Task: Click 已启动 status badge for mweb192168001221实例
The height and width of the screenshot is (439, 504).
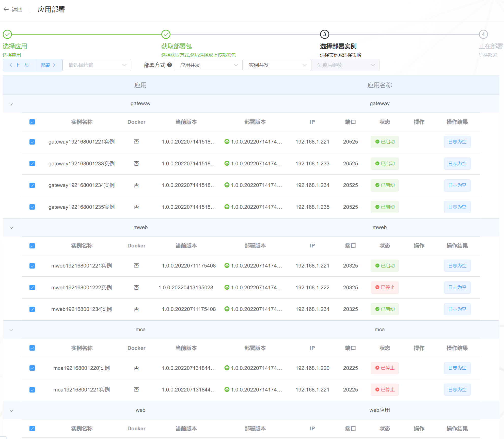Action: 385,266
